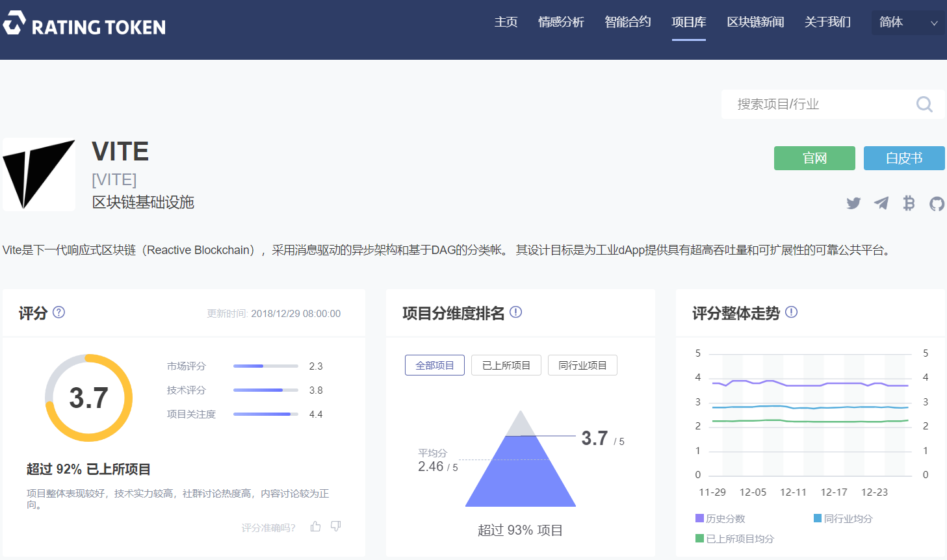Give a thumbs-down to the rating
The width and height of the screenshot is (947, 560).
click(335, 526)
